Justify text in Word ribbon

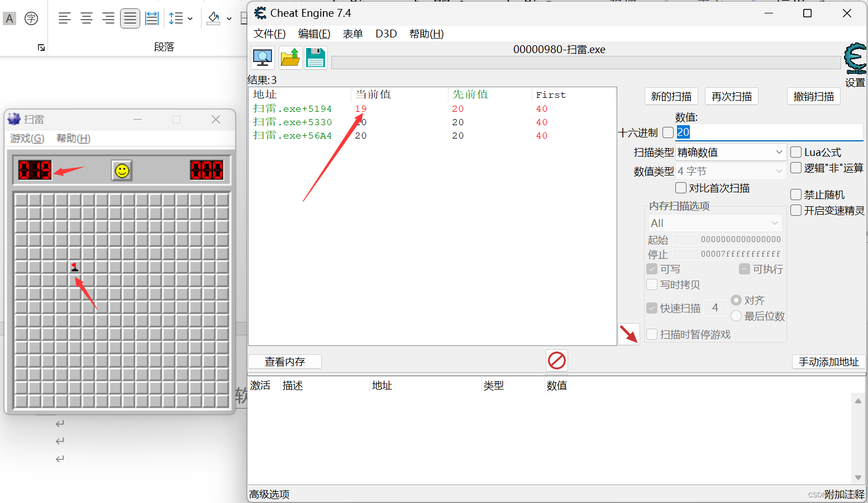pos(130,18)
